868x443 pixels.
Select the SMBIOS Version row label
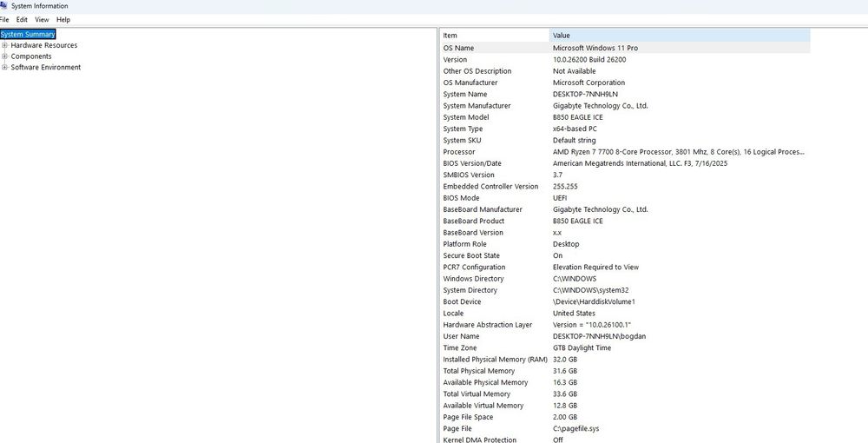pos(469,175)
